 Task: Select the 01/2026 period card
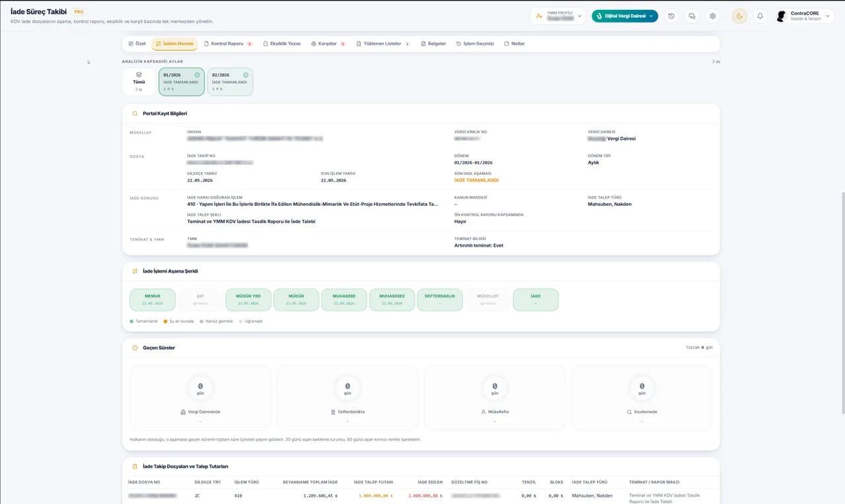(182, 82)
